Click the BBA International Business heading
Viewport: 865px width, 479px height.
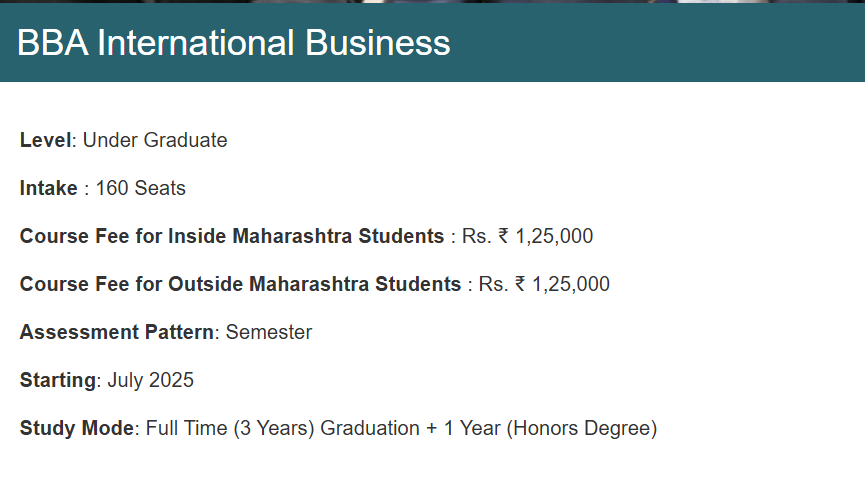coord(234,43)
